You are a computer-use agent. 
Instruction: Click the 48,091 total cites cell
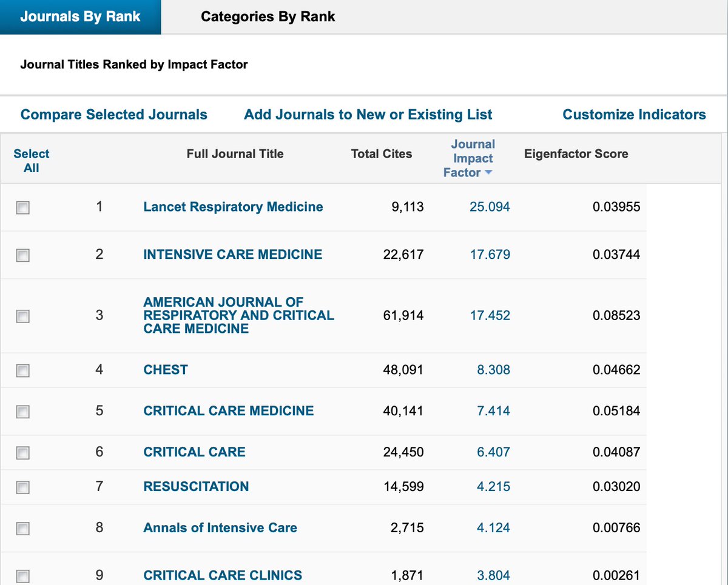click(403, 370)
